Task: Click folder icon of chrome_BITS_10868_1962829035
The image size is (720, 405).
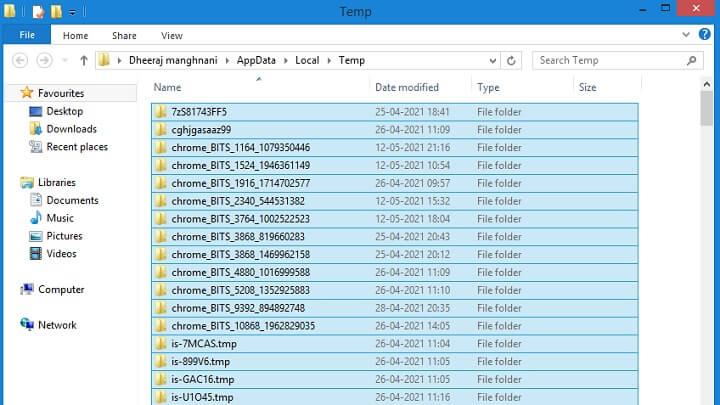Action: point(161,326)
